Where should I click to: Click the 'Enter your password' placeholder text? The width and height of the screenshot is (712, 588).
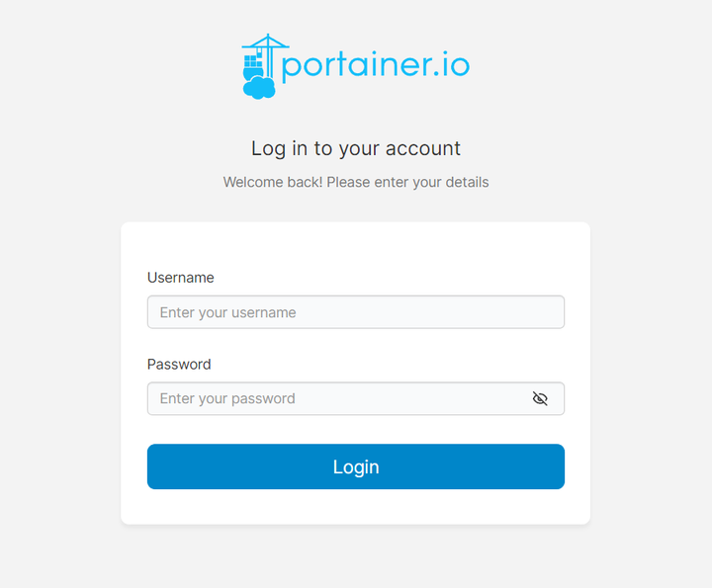(x=227, y=399)
